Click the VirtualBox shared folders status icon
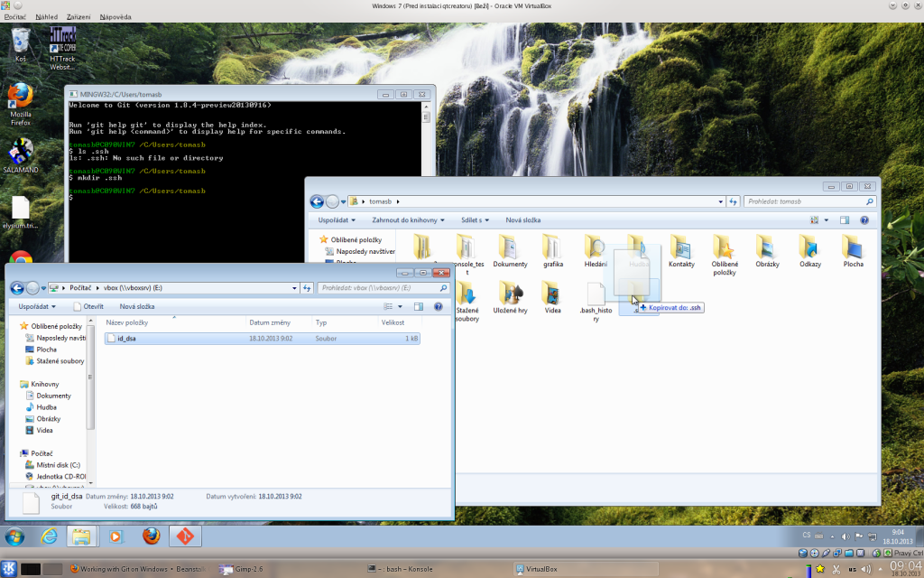This screenshot has height=578, width=924. [848, 554]
